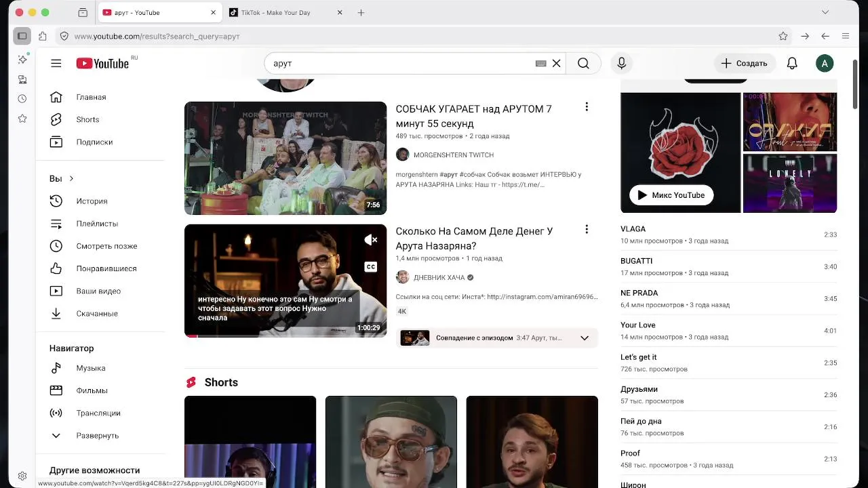Toggle the browser sidebar panel

click(22, 36)
